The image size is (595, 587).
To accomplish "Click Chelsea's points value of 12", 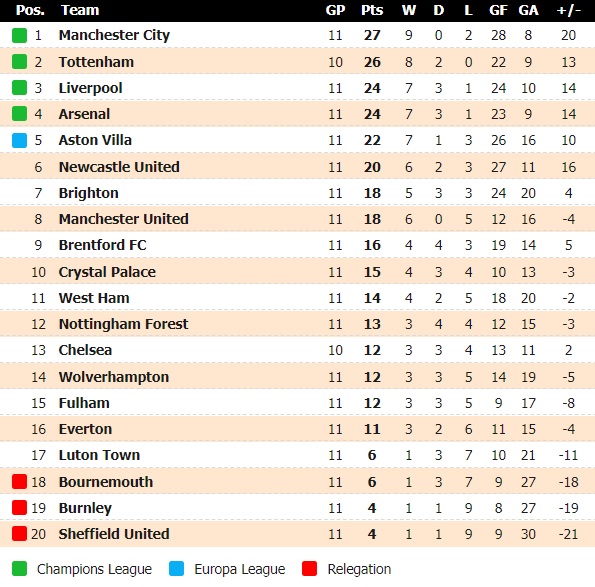I will tap(372, 350).
